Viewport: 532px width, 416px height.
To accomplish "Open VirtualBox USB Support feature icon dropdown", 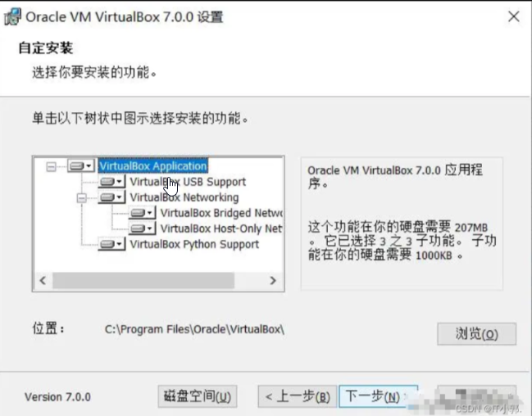I will 111,181.
